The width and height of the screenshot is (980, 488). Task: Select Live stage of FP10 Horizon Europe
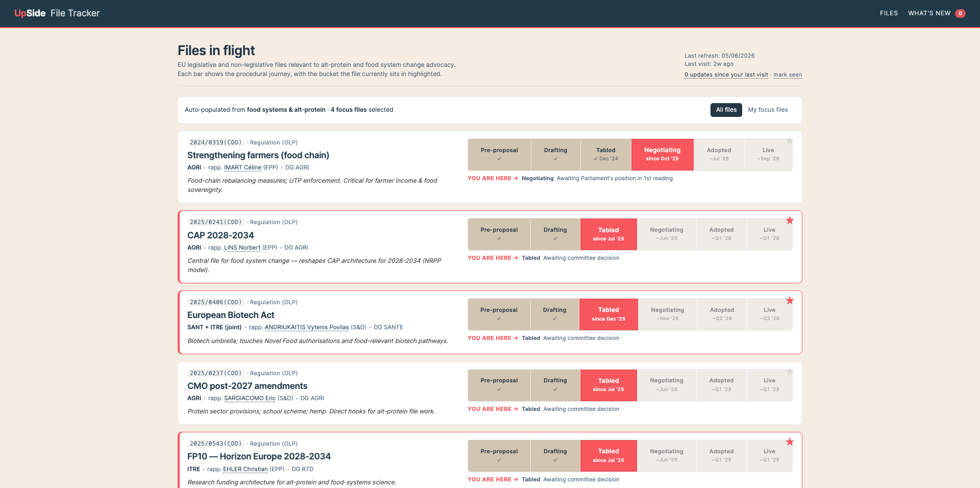click(769, 456)
